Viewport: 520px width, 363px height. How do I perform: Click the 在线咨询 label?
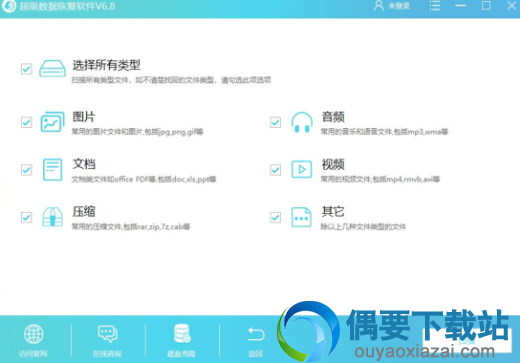tap(107, 354)
